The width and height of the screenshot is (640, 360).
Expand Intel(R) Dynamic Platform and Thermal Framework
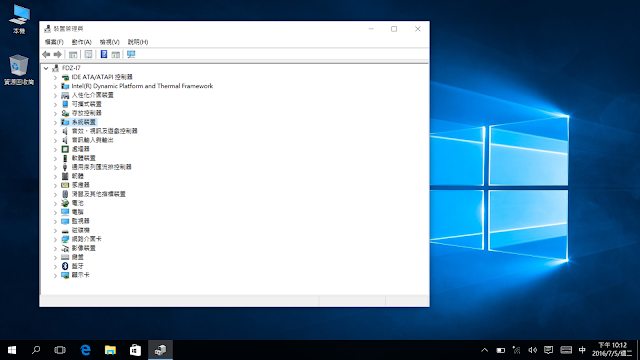(x=55, y=86)
